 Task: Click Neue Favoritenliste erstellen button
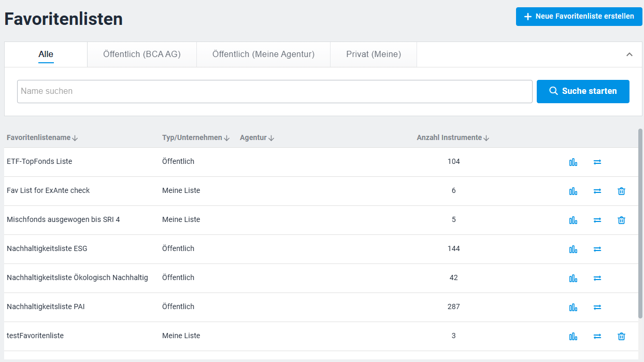579,17
